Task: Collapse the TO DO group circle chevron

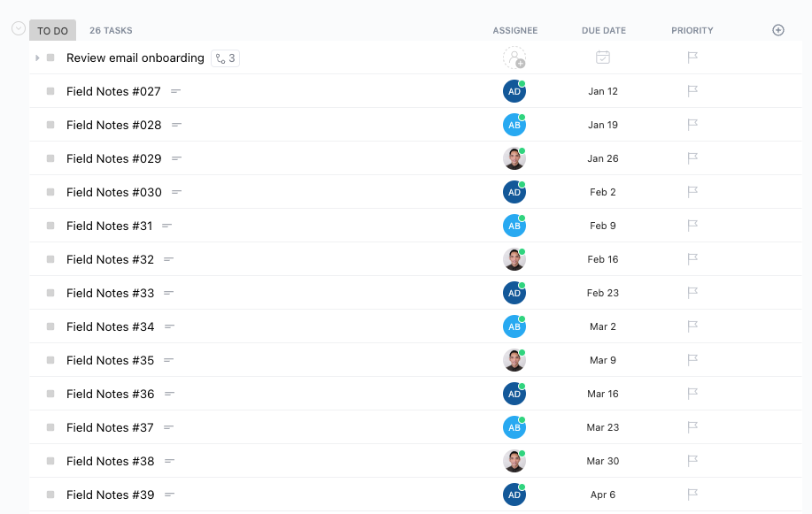Action: point(19,28)
